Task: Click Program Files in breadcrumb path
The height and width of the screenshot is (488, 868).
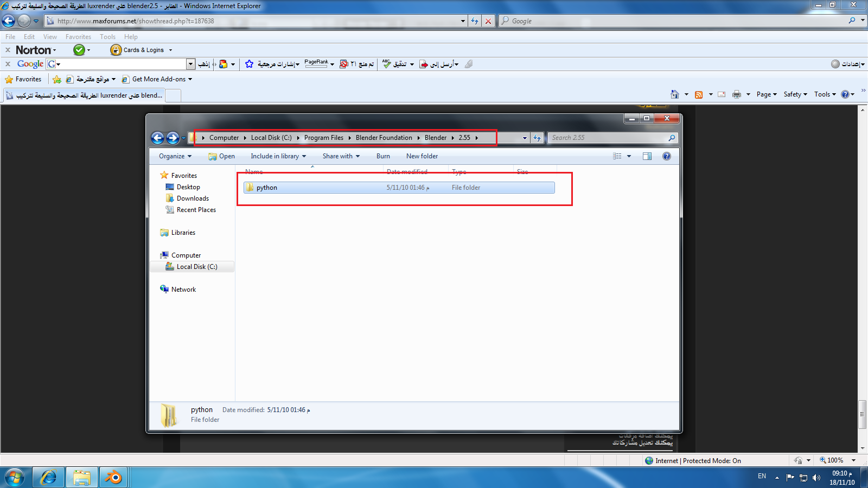Action: click(x=324, y=138)
